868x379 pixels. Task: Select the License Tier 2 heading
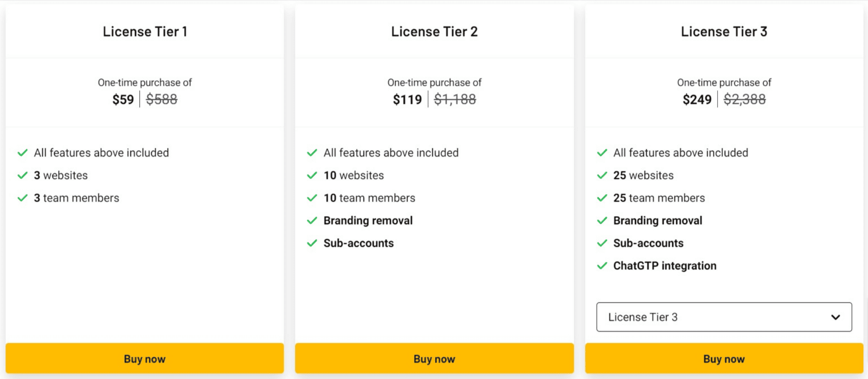tap(434, 31)
